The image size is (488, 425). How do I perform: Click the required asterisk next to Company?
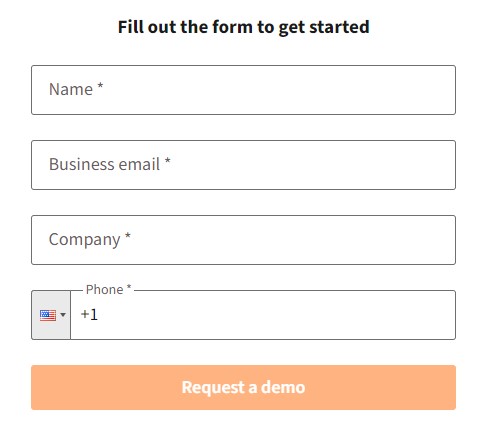[127, 236]
